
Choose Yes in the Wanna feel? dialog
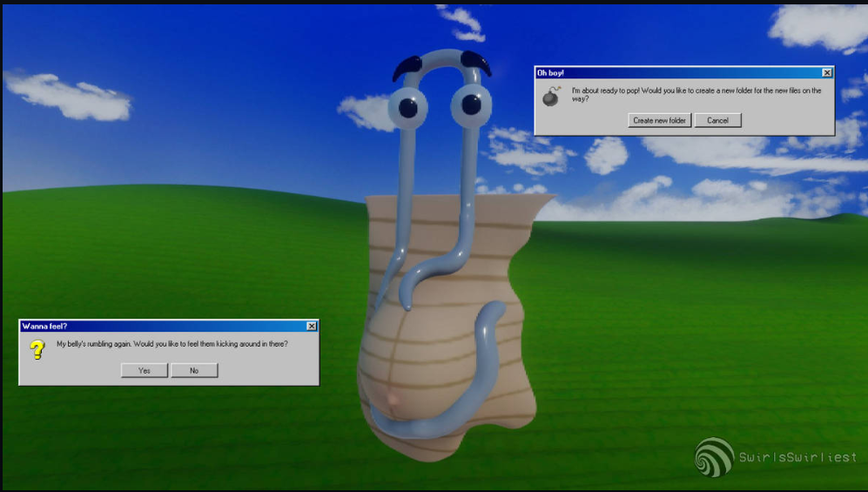click(145, 370)
